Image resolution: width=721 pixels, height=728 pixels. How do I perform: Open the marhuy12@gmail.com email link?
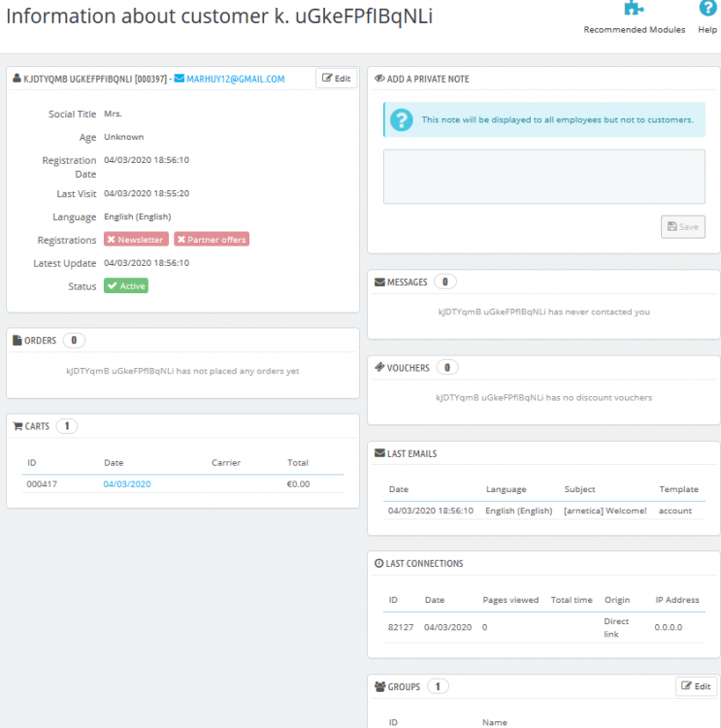(x=236, y=79)
